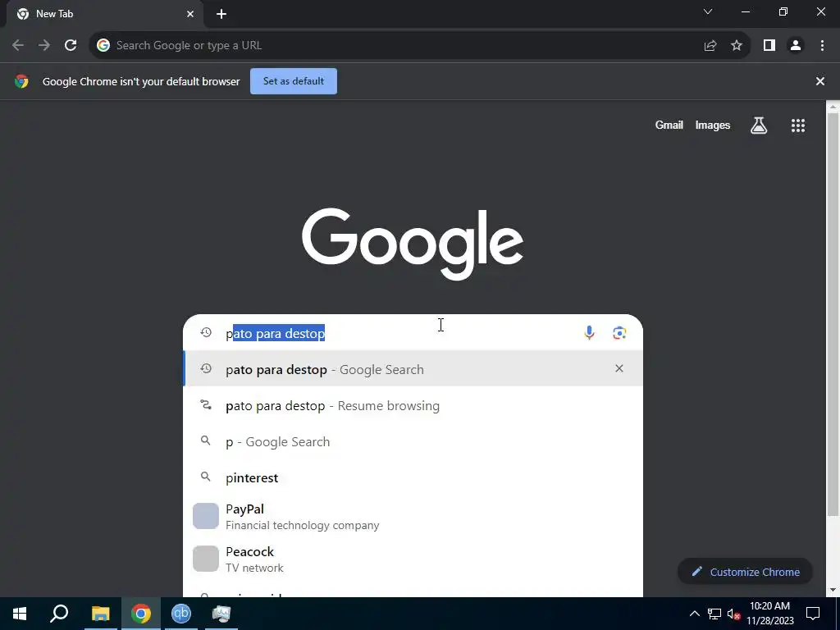Open the network tray icon

pyautogui.click(x=714, y=614)
